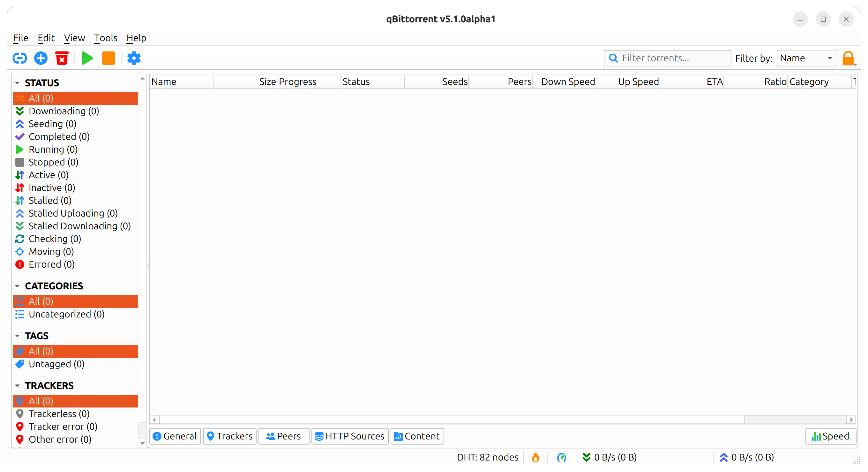Toggle the Speed graph button
The height and width of the screenshot is (472, 868).
click(830, 436)
